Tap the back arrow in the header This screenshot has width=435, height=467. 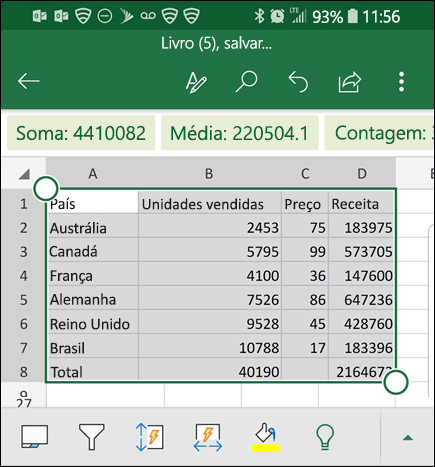coord(29,81)
